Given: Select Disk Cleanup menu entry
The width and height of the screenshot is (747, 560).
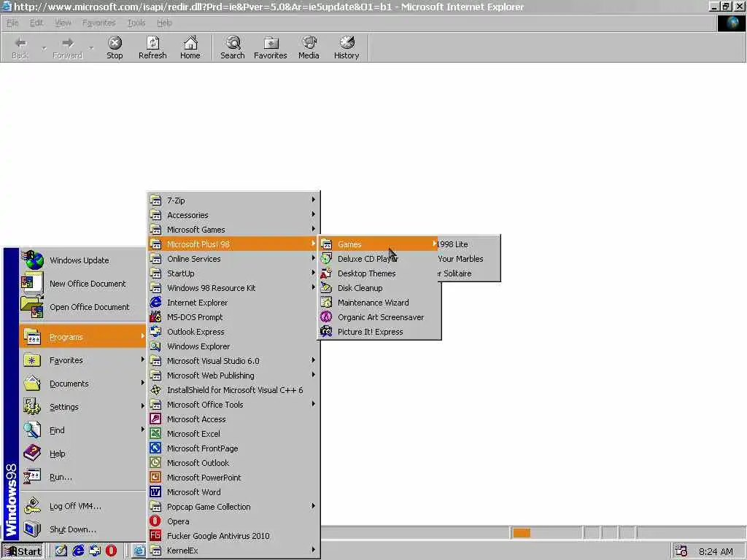Looking at the screenshot, I should tap(379, 287).
